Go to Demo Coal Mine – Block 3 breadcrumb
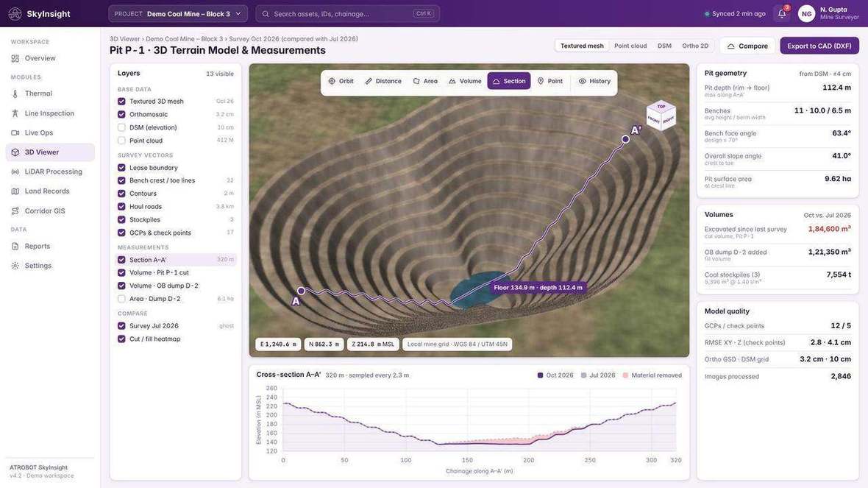 tap(185, 39)
